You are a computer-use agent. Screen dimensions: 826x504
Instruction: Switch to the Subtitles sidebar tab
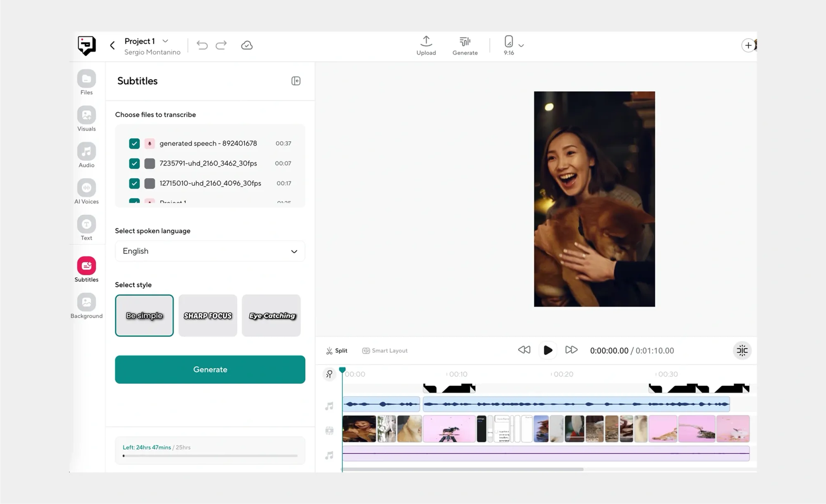point(86,270)
